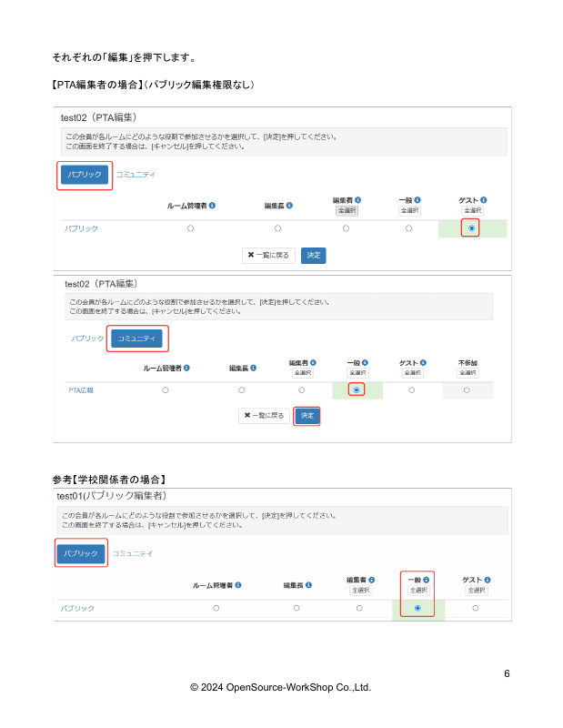Select 編集長 radio in test02 パブリック row

[x=277, y=228]
